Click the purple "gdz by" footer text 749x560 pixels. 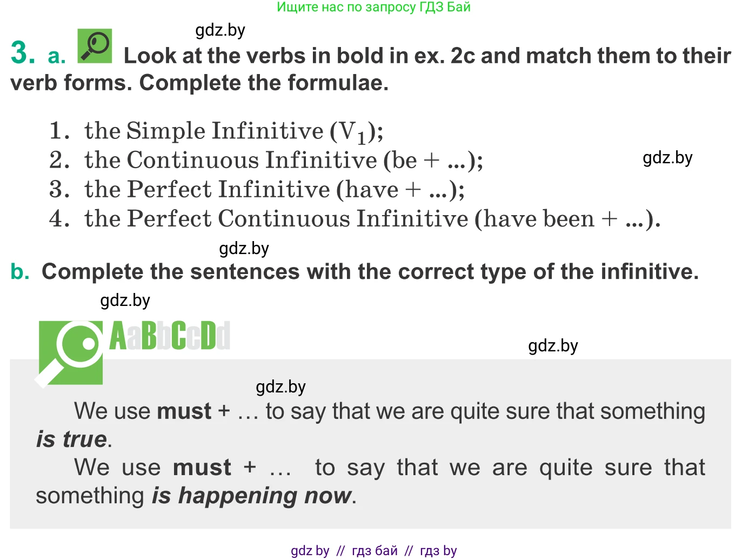[x=310, y=551]
